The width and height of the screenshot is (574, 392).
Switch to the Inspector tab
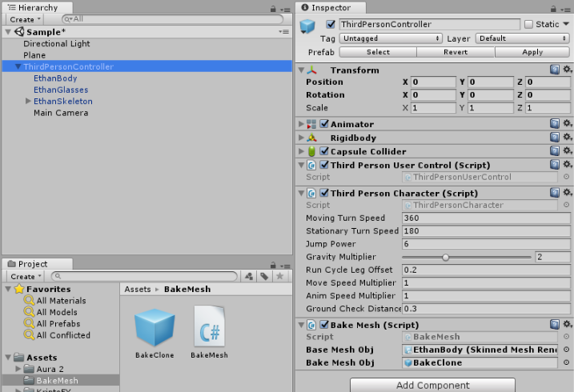point(331,8)
